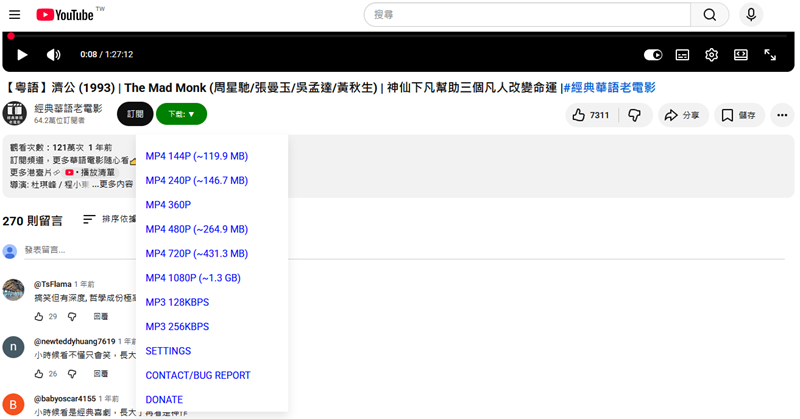Turn on subtitles/captions
The image size is (800, 419).
tap(682, 55)
